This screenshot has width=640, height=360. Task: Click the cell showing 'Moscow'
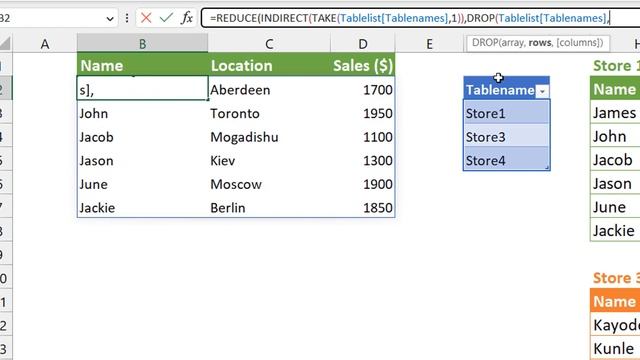coord(269,184)
